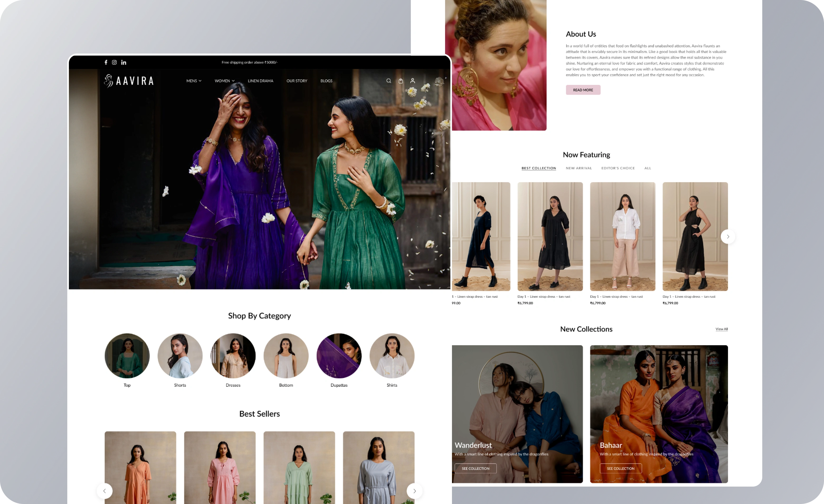
Task: Open the user account icon
Action: coord(413,81)
